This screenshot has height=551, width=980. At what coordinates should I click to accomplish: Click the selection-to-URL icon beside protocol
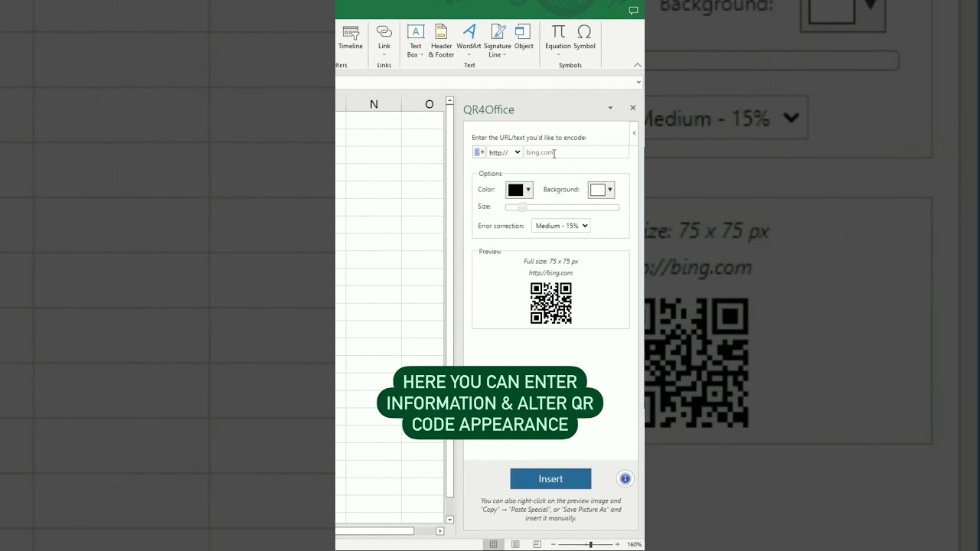click(479, 152)
